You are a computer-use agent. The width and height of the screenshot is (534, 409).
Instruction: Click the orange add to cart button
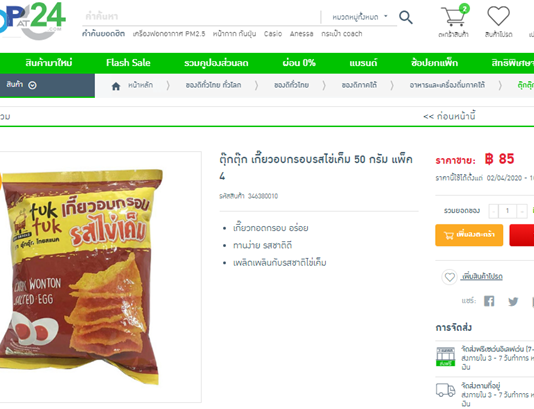tap(469, 235)
